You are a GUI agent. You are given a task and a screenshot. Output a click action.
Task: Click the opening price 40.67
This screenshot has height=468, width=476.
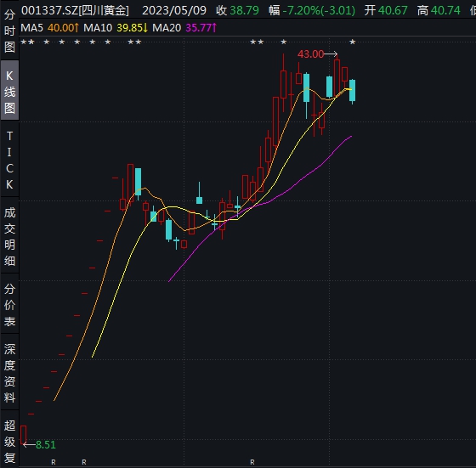pos(393,10)
